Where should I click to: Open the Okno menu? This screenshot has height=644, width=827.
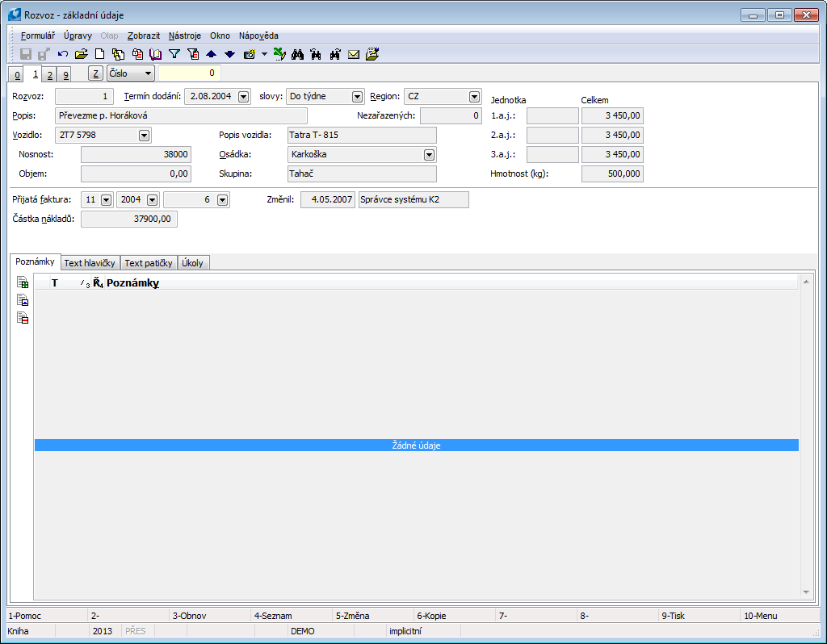[220, 36]
